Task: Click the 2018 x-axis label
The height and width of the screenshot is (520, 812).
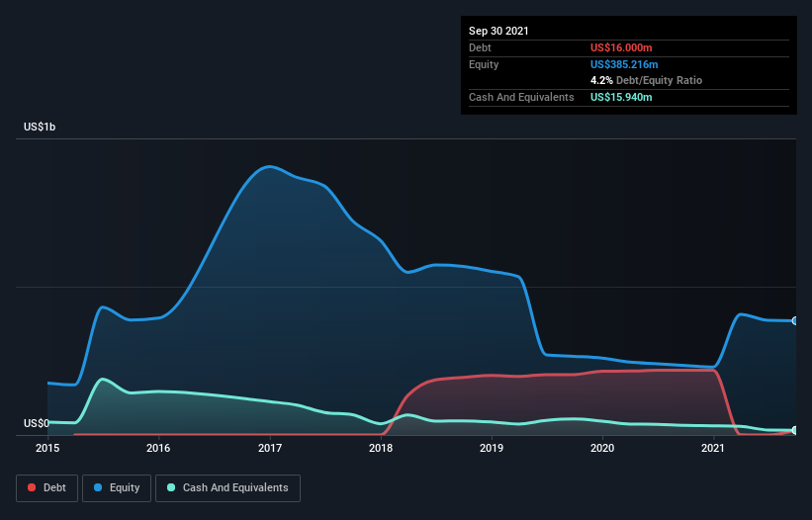Action: click(x=381, y=448)
